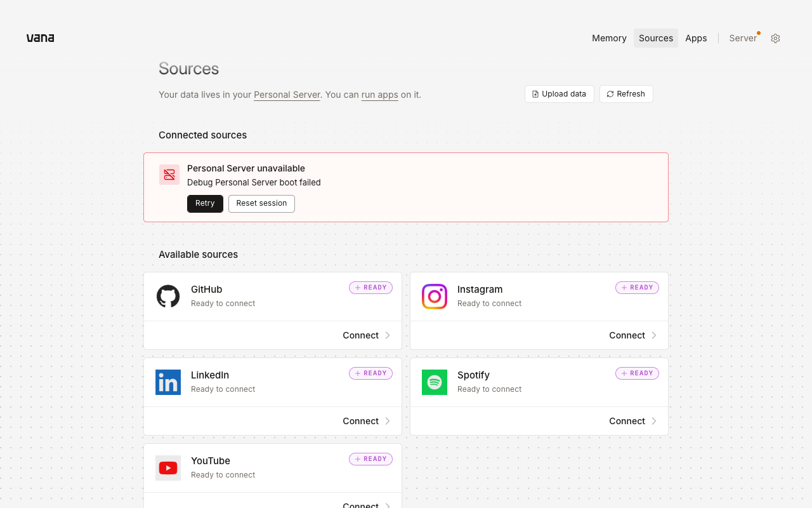The width and height of the screenshot is (812, 508).
Task: Open the Server status indicator
Action: pyautogui.click(x=743, y=38)
